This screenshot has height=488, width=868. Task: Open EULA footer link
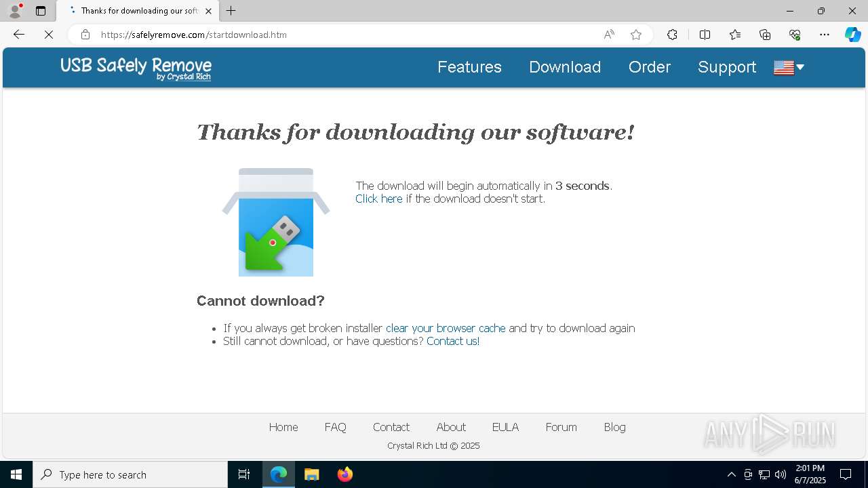click(505, 427)
